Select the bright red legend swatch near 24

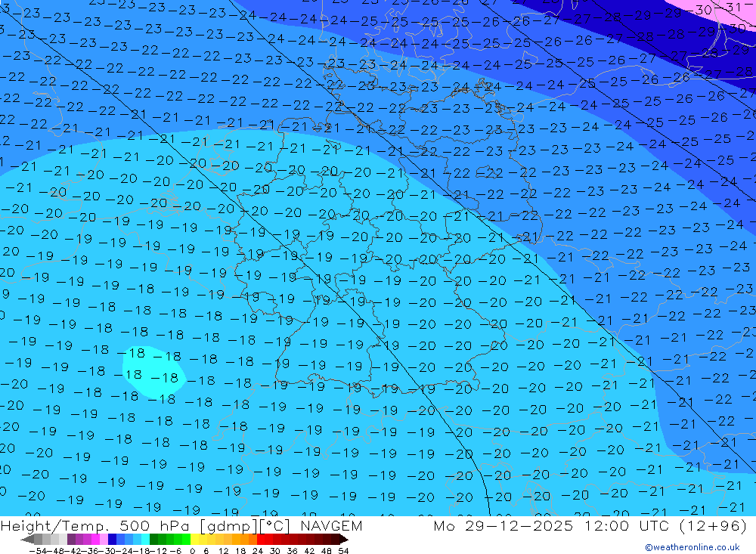tap(262, 540)
